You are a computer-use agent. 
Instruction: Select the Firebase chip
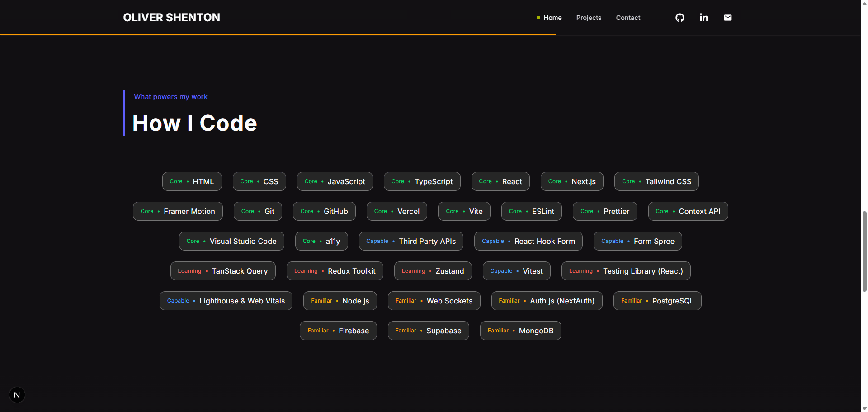tap(338, 331)
